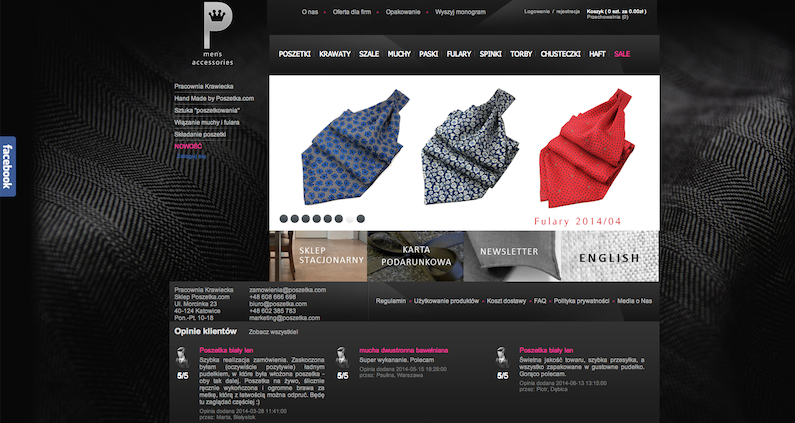The height and width of the screenshot is (423, 795).
Task: Open the Logowanie link
Action: 536,11
